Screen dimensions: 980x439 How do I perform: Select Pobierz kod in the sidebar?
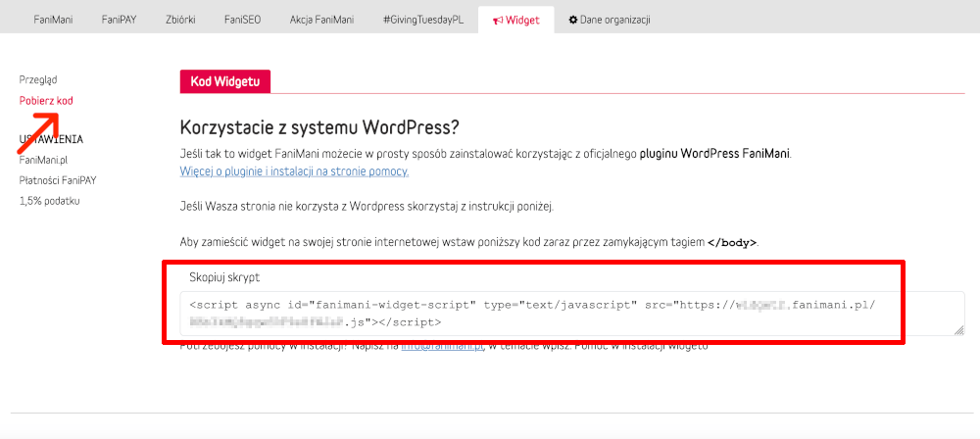46,100
